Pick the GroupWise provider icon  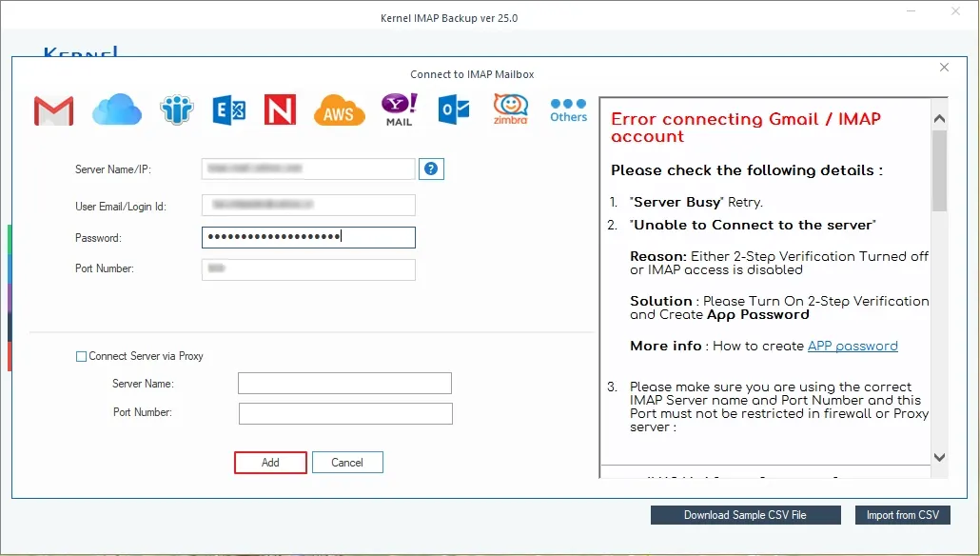click(x=177, y=110)
